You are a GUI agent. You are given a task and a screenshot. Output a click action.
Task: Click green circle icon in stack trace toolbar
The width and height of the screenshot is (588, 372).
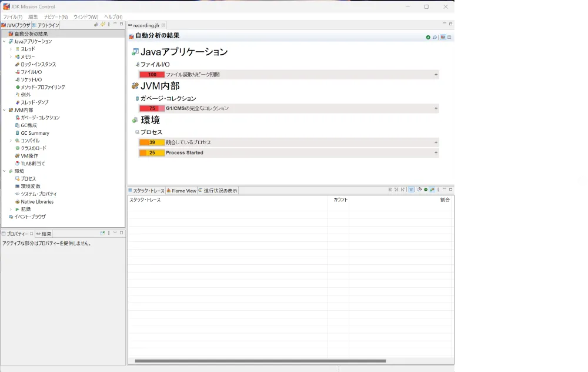click(x=426, y=190)
